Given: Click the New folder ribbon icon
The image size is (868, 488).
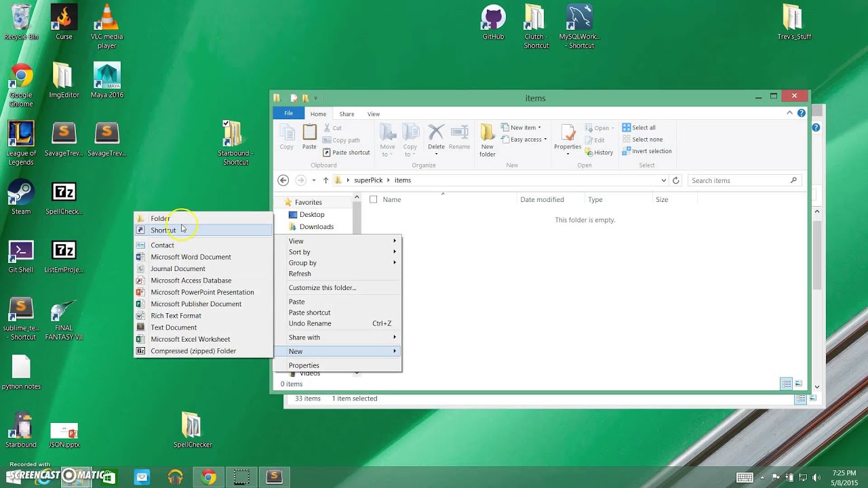Looking at the screenshot, I should coord(488,140).
